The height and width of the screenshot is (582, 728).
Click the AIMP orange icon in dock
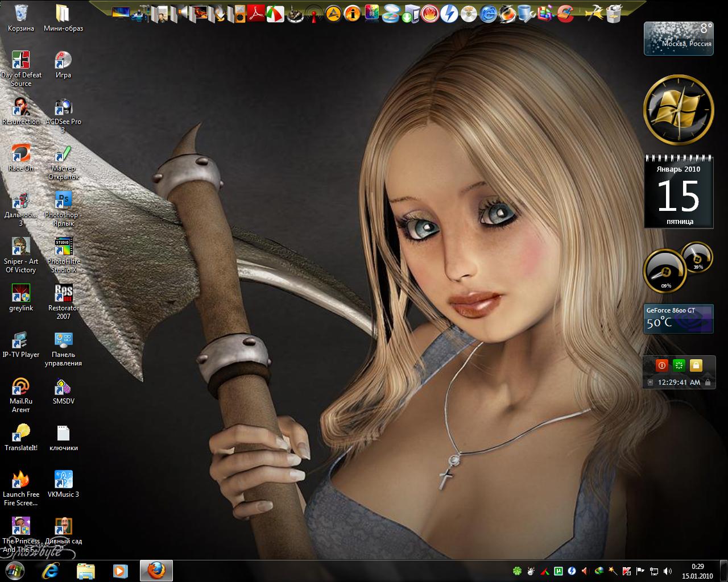point(333,13)
